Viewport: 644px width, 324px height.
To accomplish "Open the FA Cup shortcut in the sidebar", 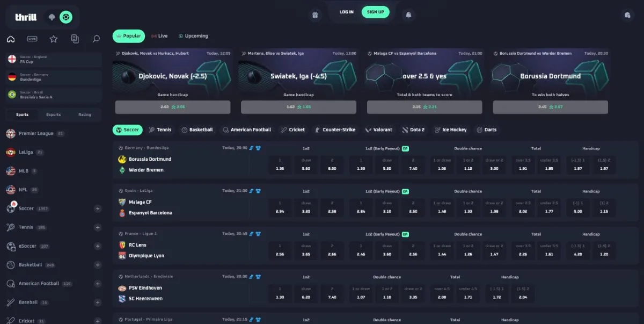I will [53, 59].
